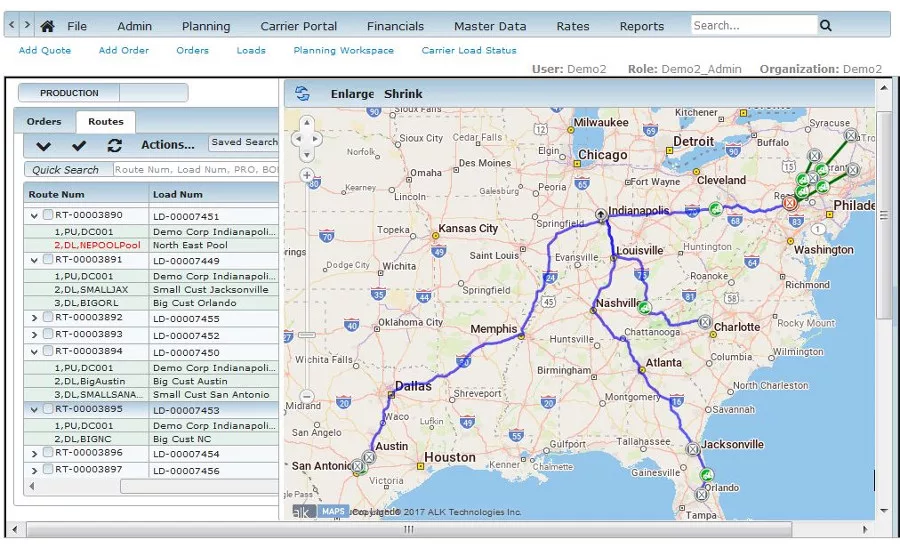The width and height of the screenshot is (900, 550).
Task: Pan the map right arrow
Action: pos(315,138)
